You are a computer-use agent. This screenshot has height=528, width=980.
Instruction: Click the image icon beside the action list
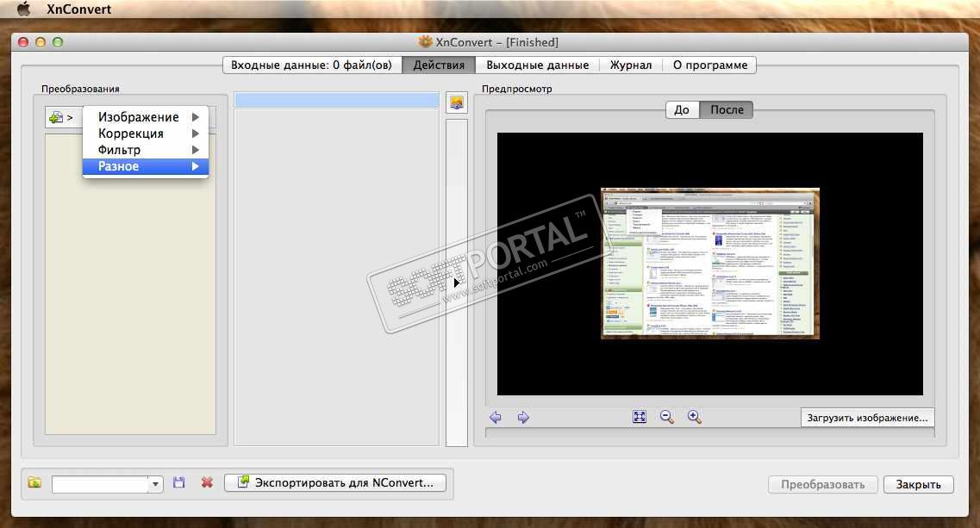(x=457, y=103)
